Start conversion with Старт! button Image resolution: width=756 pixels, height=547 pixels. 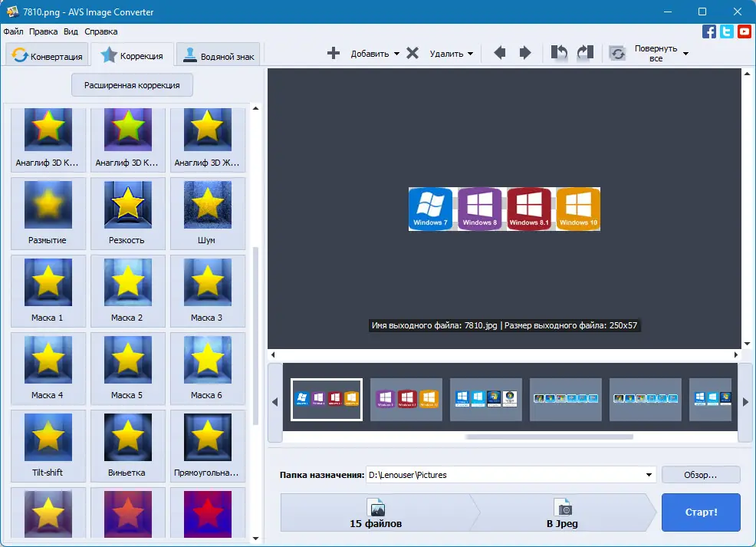tap(701, 512)
